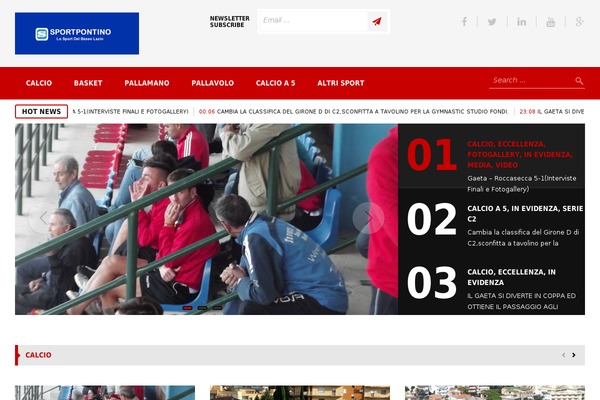600x400 pixels.
Task: Open article Il Gaeta si diverte in Coppa
Action: (x=522, y=301)
